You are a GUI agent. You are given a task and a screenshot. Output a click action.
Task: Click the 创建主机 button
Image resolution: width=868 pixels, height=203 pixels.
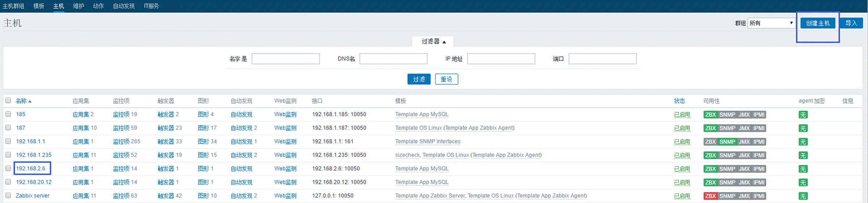click(817, 23)
